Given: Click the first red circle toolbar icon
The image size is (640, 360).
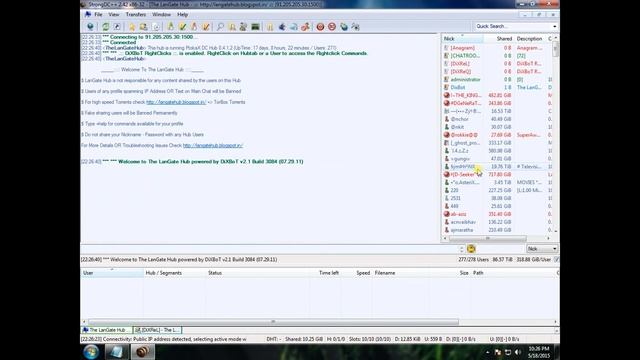Looking at the screenshot, I should click(320, 27).
